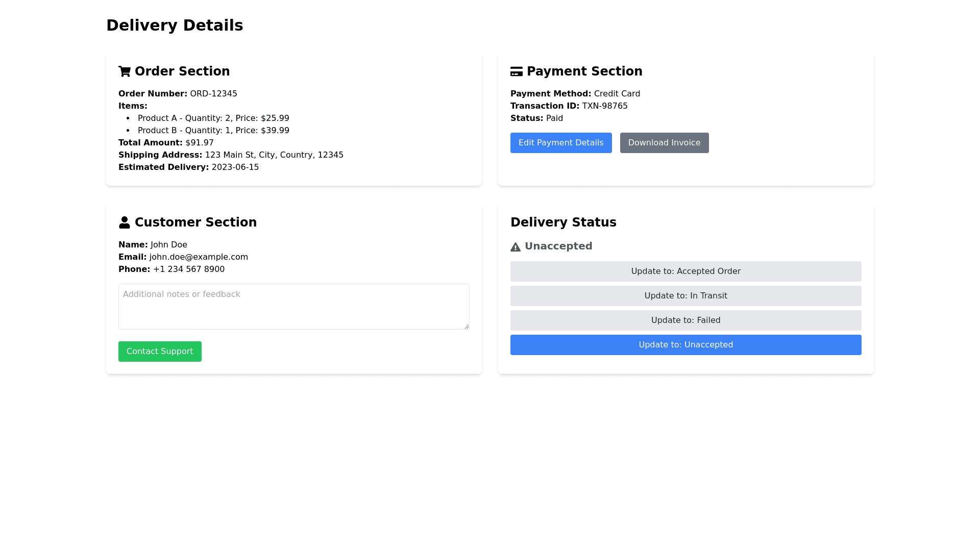Download the invoice
The width and height of the screenshot is (980, 551).
664,143
